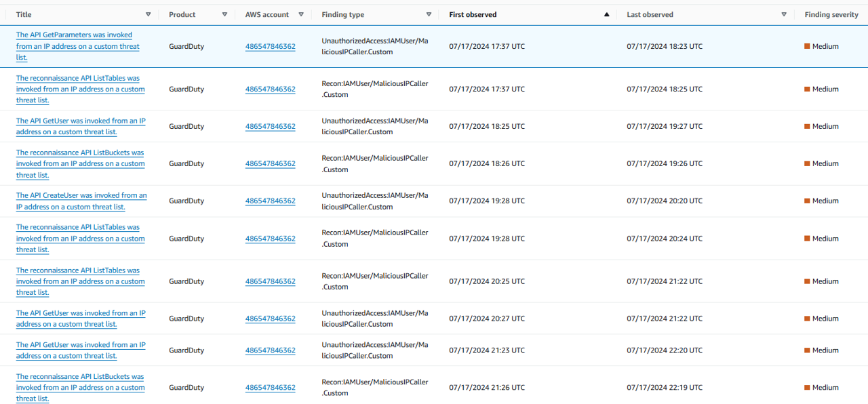Select last observed 07/17/2024 18:25 UTC cell
868x404 pixels.
pos(665,89)
